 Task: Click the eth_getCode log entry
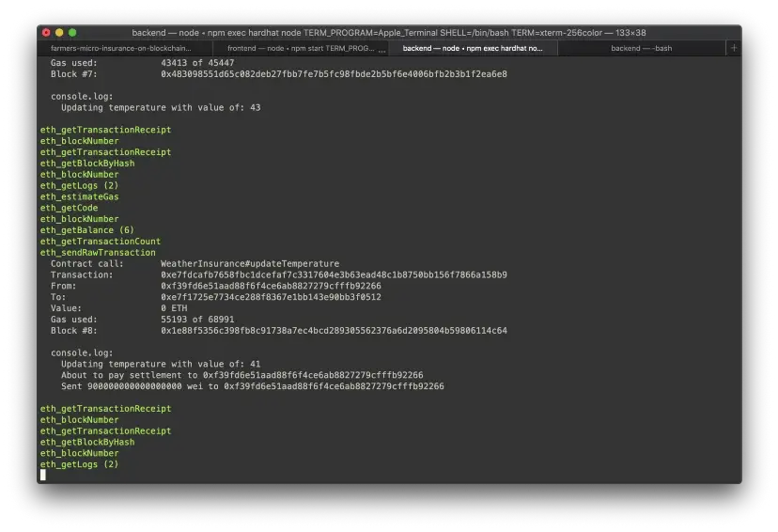69,209
